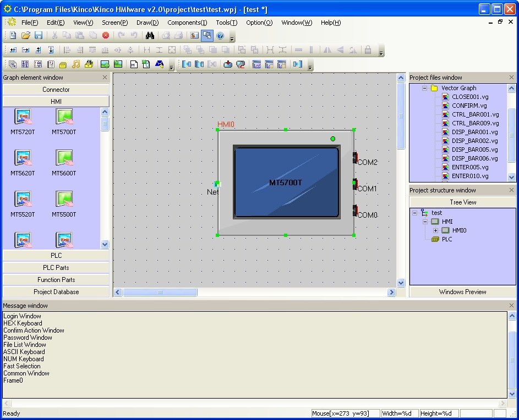This screenshot has width=519, height=420.
Task: Open the PLC category in element window
Action: [56, 255]
